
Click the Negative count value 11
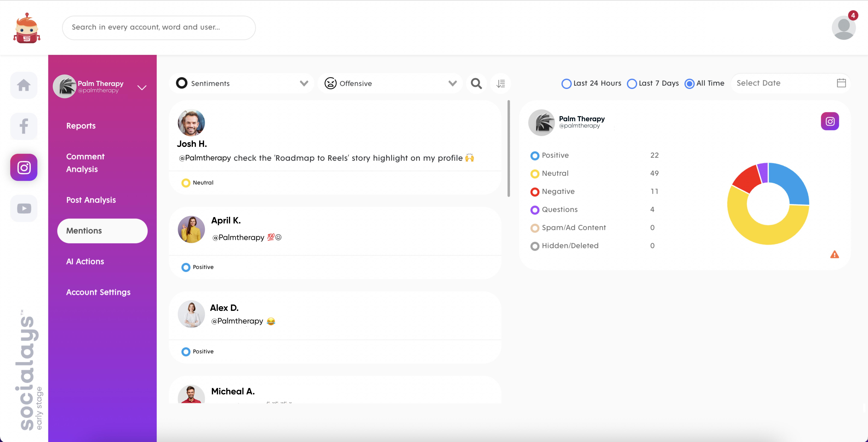654,191
